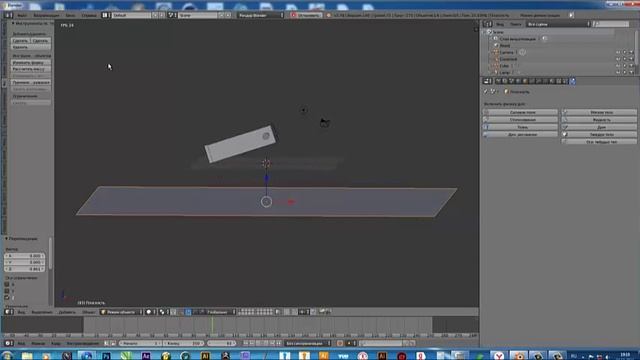
Task: Open the Particles properties tab
Action: click(x=565, y=81)
